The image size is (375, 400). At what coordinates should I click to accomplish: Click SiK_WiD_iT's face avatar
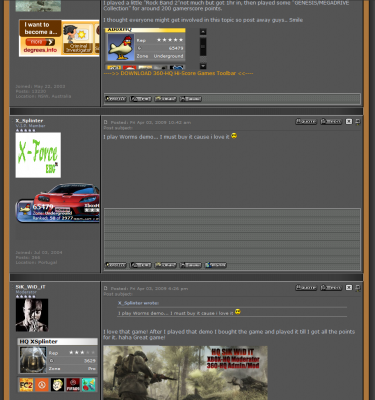click(32, 315)
